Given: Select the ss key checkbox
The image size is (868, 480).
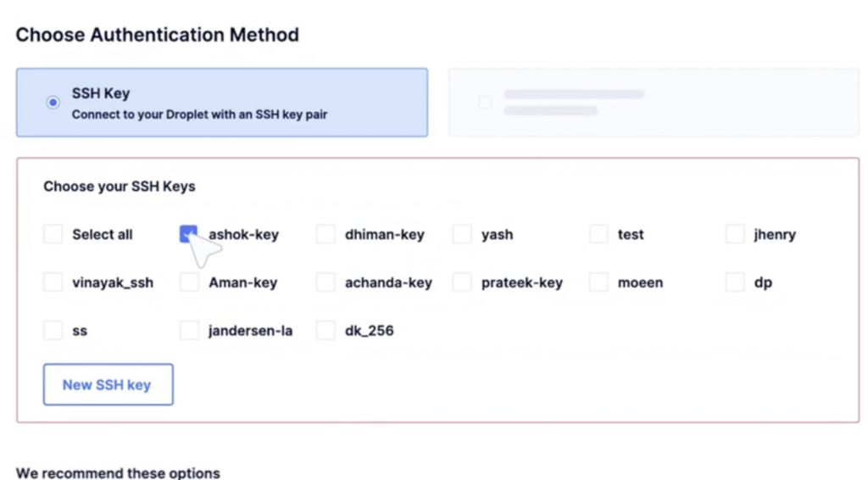Looking at the screenshot, I should click(x=53, y=331).
